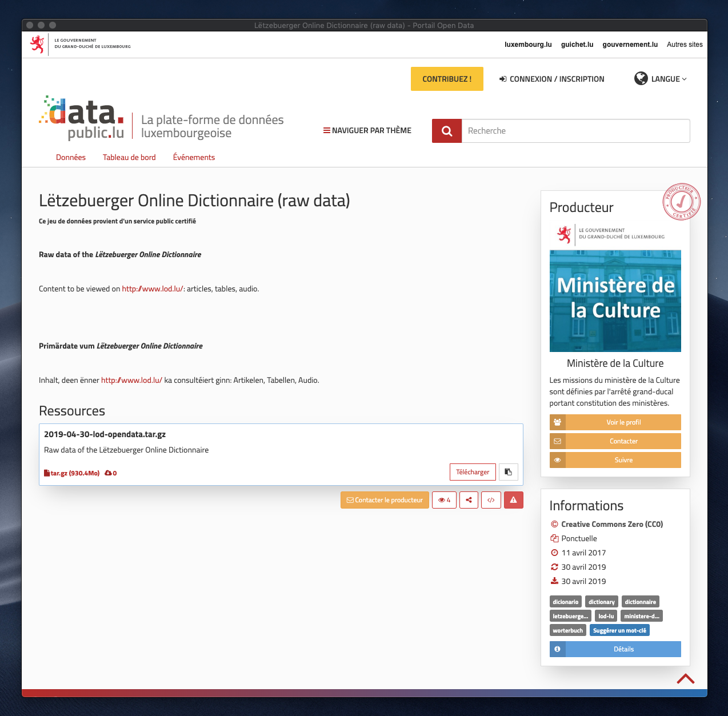Screen dimensions: 728x716
Task: Click Suggérer un mot-clé tag
Action: click(x=619, y=630)
